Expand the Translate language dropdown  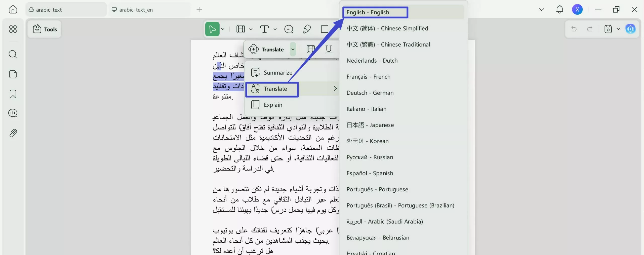pyautogui.click(x=293, y=49)
